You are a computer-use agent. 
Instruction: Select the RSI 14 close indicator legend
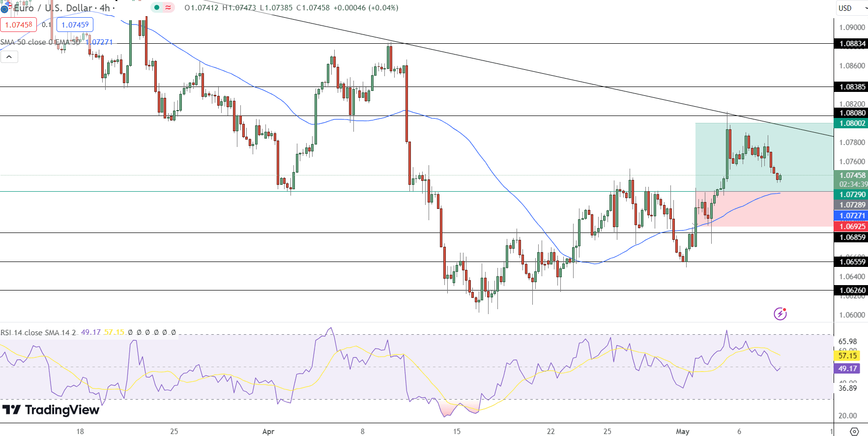click(x=38, y=332)
